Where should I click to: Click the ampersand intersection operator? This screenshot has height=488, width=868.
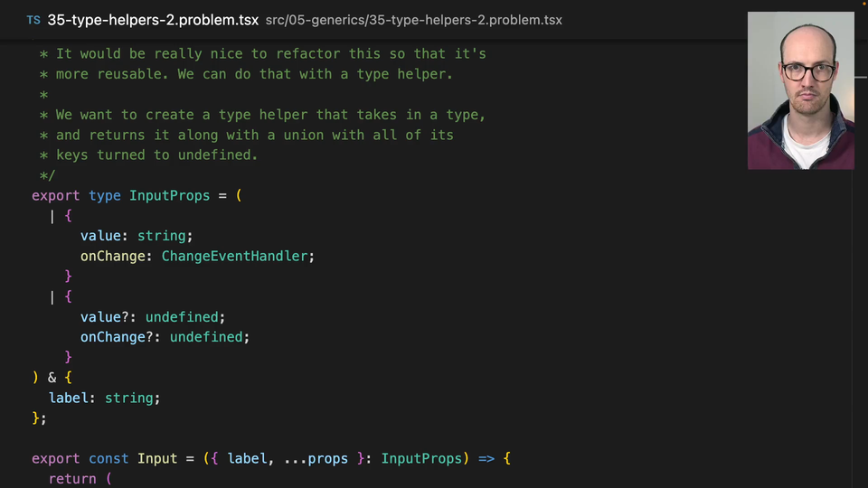[52, 378]
